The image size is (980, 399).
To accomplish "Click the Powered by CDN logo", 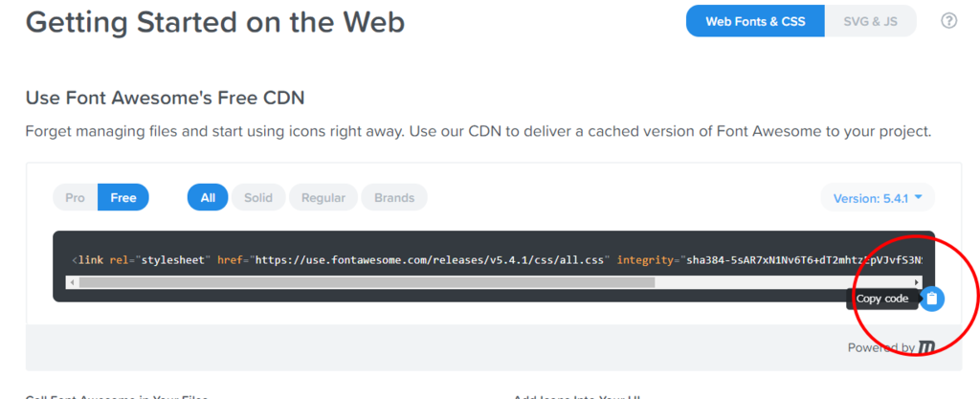I will pyautogui.click(x=925, y=347).
